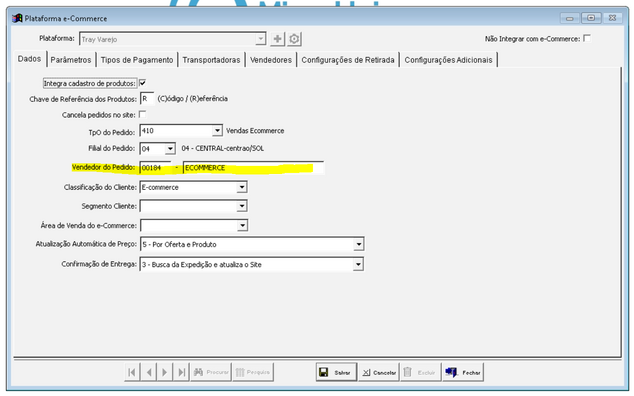Image resolution: width=634 pixels, height=396 pixels.
Task: Toggle Integra cadastro de produtos checkbox
Action: (142, 83)
